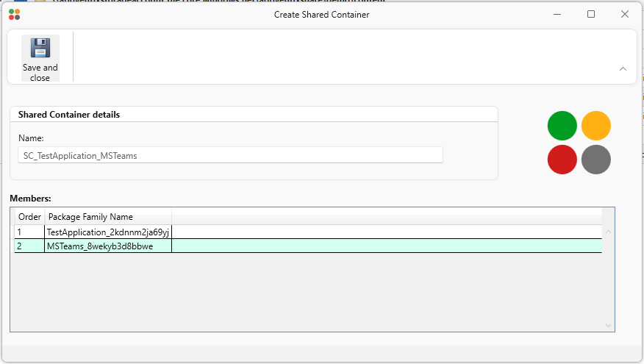Select the TestApplication_2kdnnm2ja69yj package cell
Screen dimensions: 644x364
tap(107, 232)
